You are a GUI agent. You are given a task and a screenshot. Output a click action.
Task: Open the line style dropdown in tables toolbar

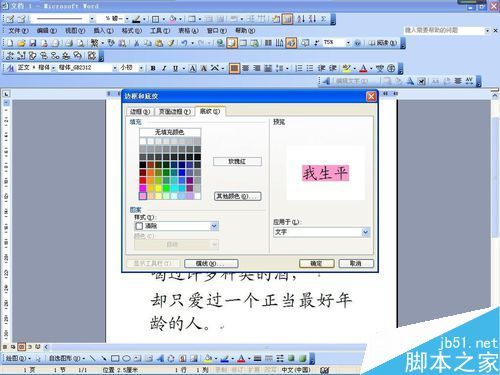click(92, 19)
